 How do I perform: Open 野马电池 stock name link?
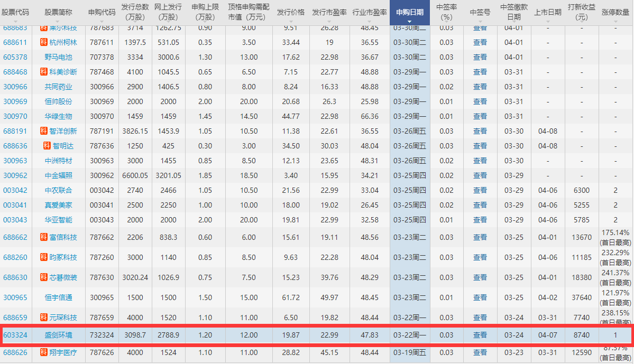(58, 58)
